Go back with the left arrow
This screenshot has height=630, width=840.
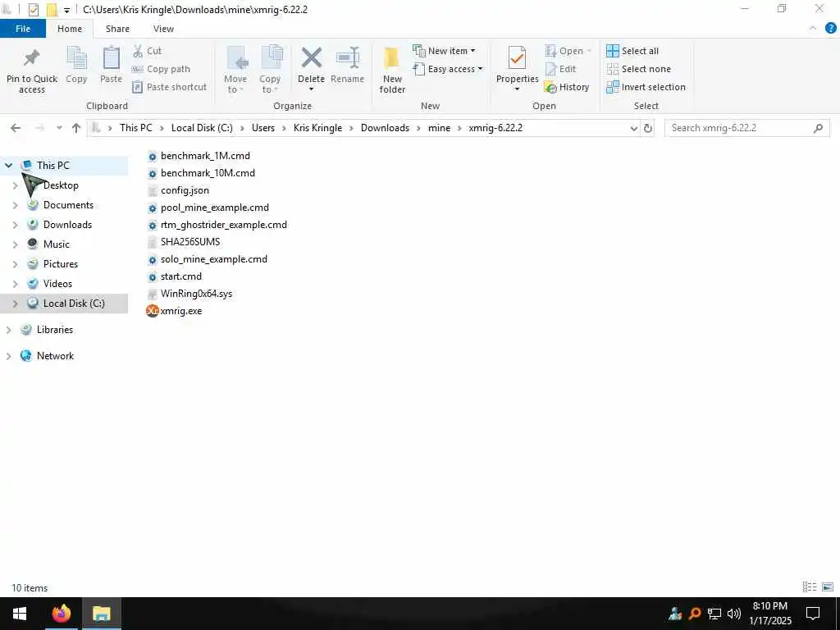(x=16, y=128)
